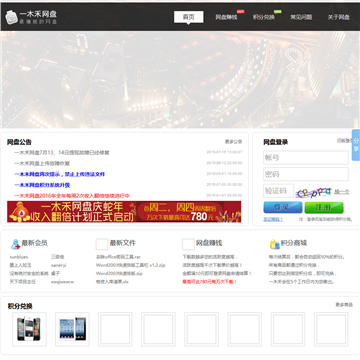Screen dimensions: 360x360
Task: Open the July 13/14 提现故障已经修复 announcement
Action: pos(62,153)
